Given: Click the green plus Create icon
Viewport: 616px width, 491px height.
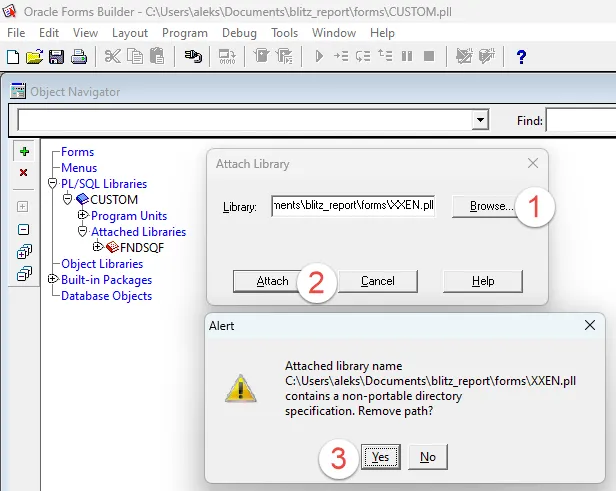Looking at the screenshot, I should 24,151.
